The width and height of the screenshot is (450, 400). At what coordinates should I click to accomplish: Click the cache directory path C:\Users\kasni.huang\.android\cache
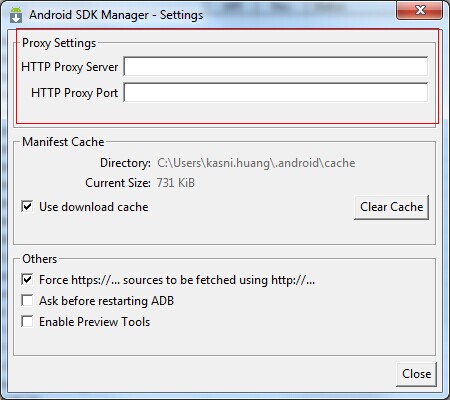(x=256, y=163)
